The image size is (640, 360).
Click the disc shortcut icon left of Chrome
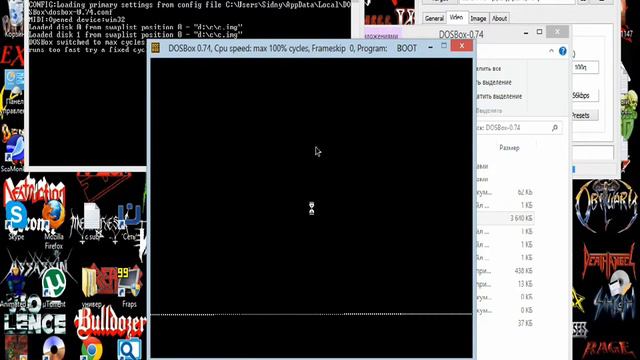coord(53,349)
